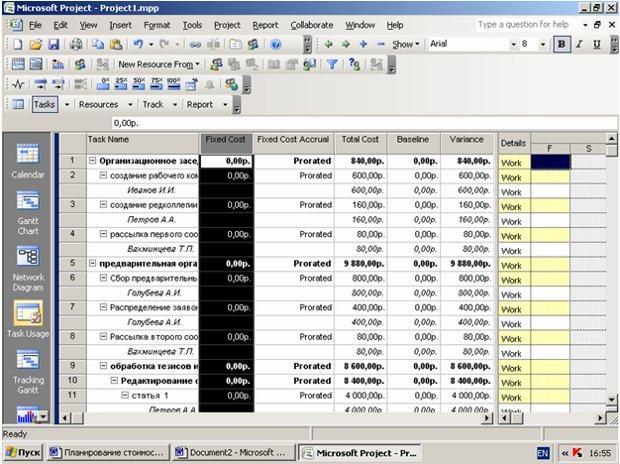Open the Collaborate menu
Viewport: 620px width, 464px height.
312,25
